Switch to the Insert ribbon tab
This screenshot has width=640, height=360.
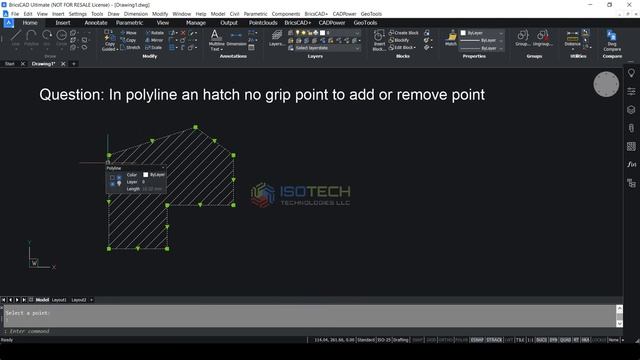coord(63,23)
